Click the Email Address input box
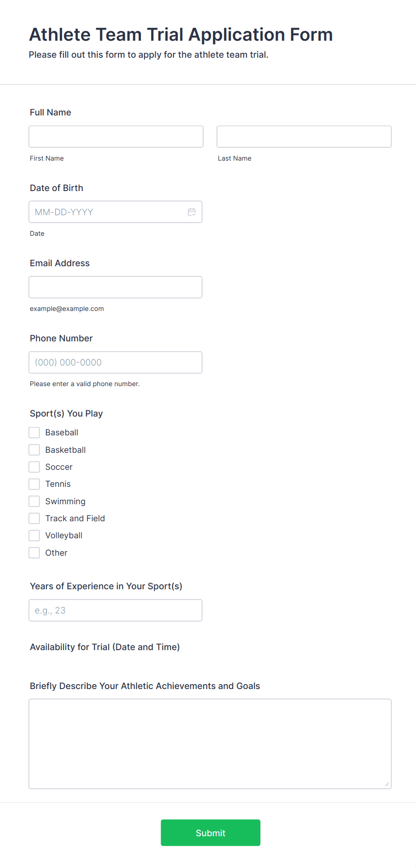The image size is (416, 868). (x=115, y=287)
